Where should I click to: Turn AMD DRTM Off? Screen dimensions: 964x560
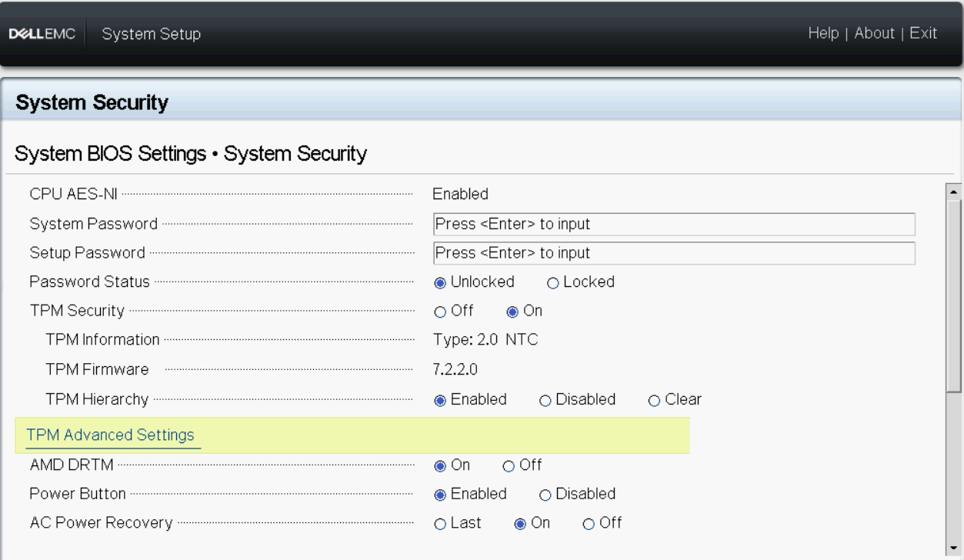tap(509, 465)
